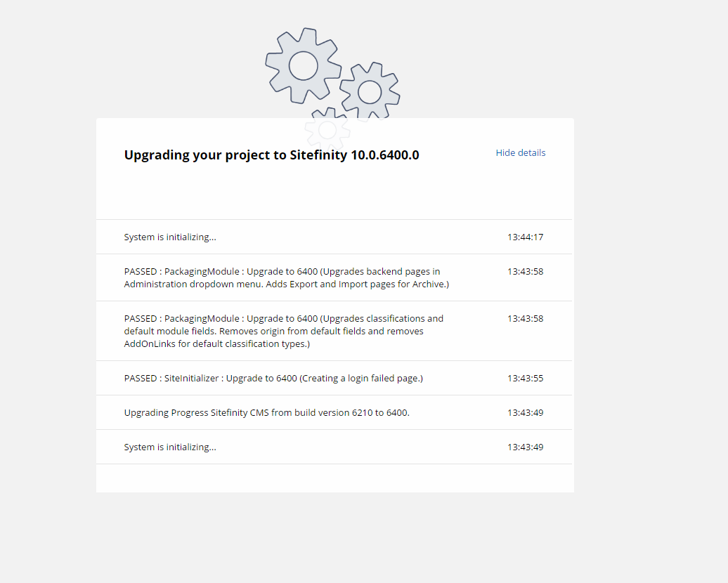Hide details of the upgrade log
Image resolution: width=728 pixels, height=583 pixels.
(x=520, y=153)
